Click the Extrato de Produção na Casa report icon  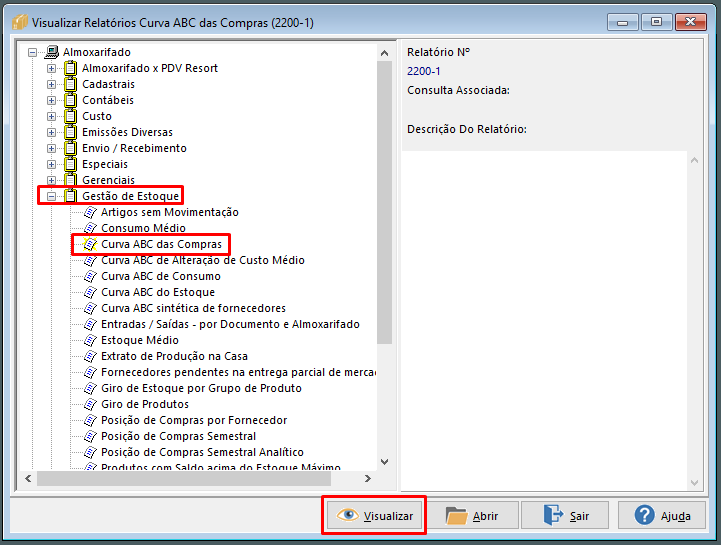[90, 356]
